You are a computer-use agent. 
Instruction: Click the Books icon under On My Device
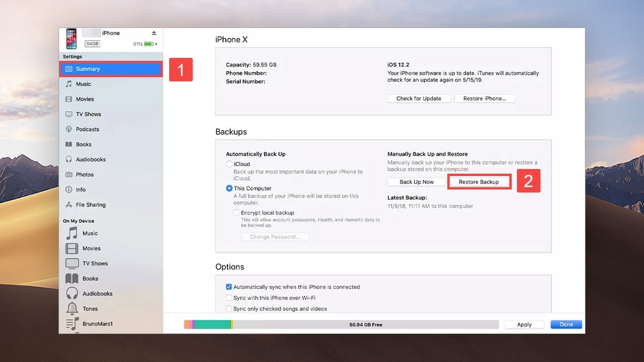coord(72,279)
